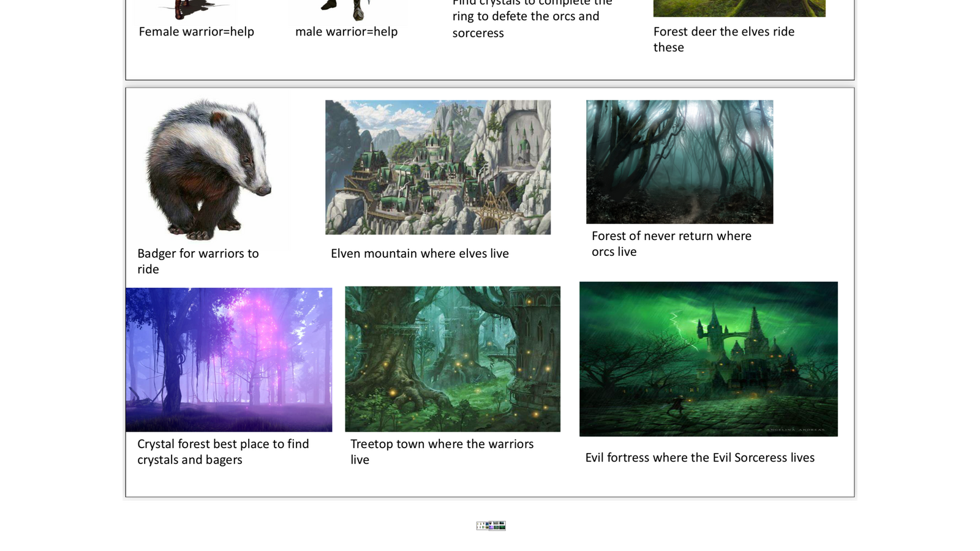Click the Treetop town image

coord(452,359)
